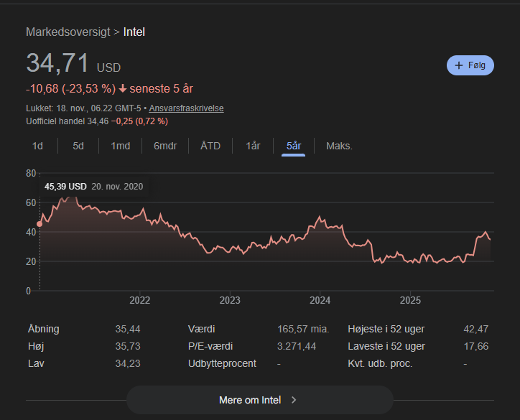Select the 5år time range tab
The image size is (520, 420).
(294, 146)
